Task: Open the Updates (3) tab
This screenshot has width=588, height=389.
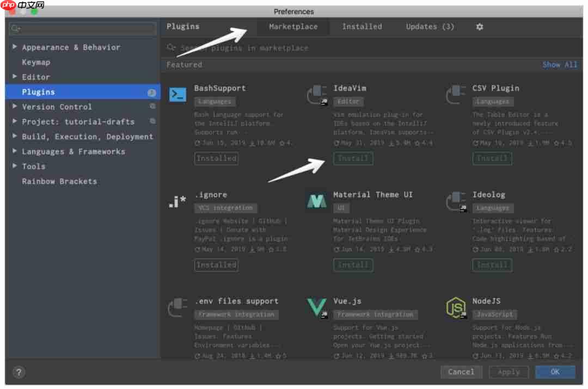Action: pos(430,26)
